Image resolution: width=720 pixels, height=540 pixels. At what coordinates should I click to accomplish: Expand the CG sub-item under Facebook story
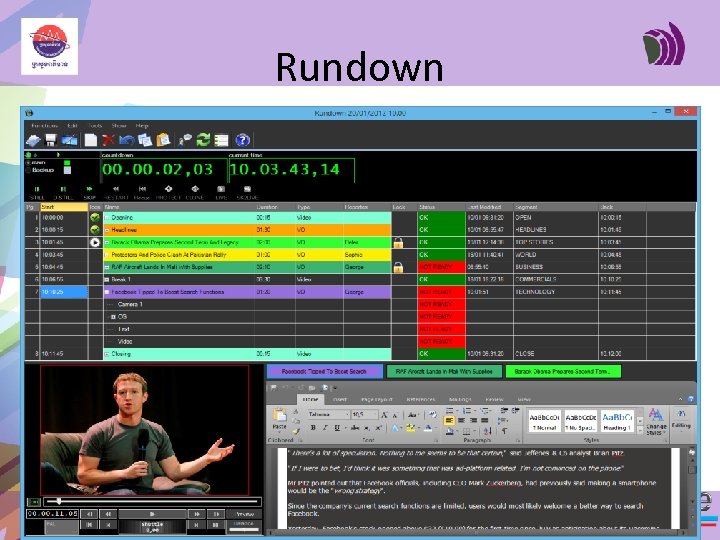coord(113,317)
